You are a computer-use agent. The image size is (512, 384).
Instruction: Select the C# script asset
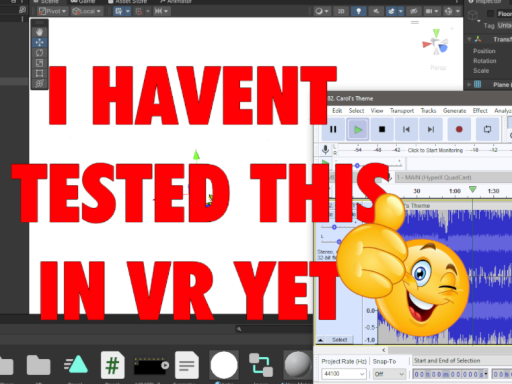pyautogui.click(x=113, y=365)
